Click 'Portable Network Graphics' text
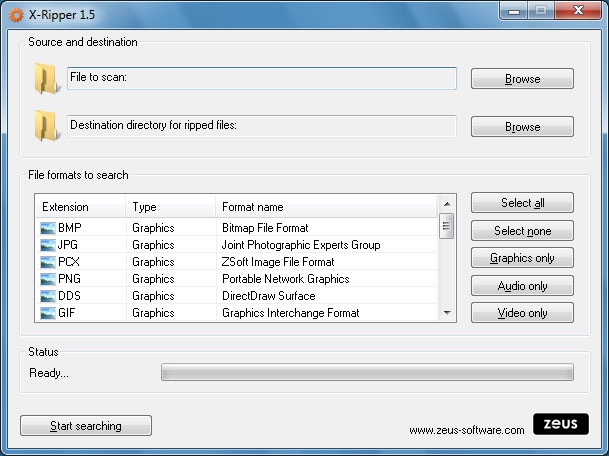Image resolution: width=609 pixels, height=456 pixels. 285,279
